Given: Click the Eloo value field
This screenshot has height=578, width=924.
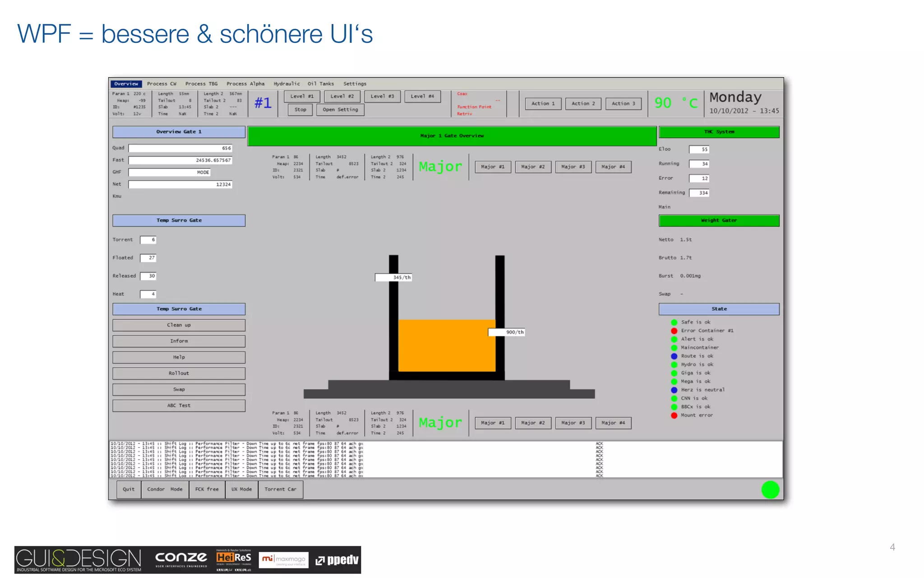Looking at the screenshot, I should (x=699, y=149).
